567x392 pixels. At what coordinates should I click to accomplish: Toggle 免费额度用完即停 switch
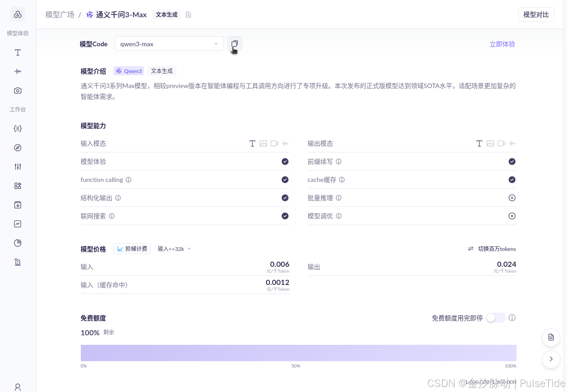point(496,318)
